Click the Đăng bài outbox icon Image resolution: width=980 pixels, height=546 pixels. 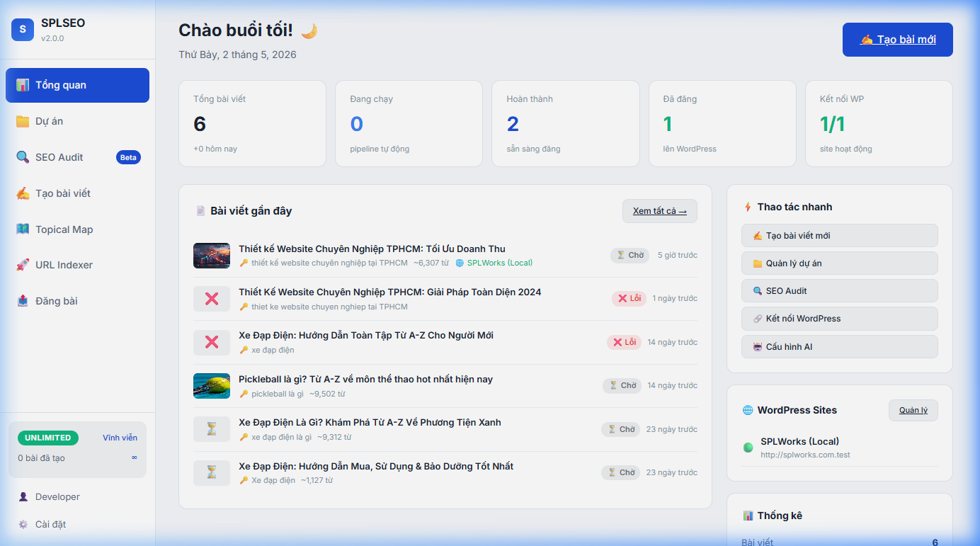pyautogui.click(x=23, y=301)
